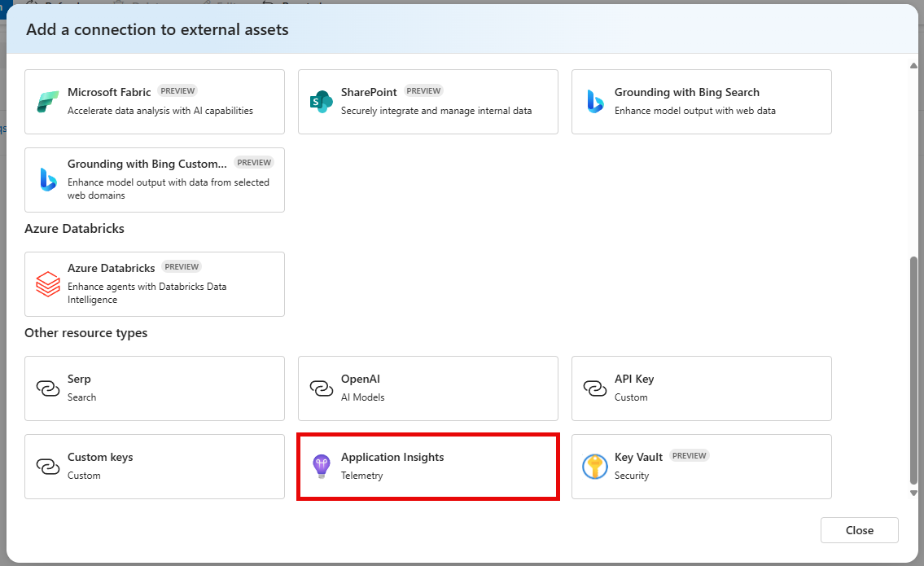
Task: Select the Application Insights Telemetry connection
Action: [427, 465]
